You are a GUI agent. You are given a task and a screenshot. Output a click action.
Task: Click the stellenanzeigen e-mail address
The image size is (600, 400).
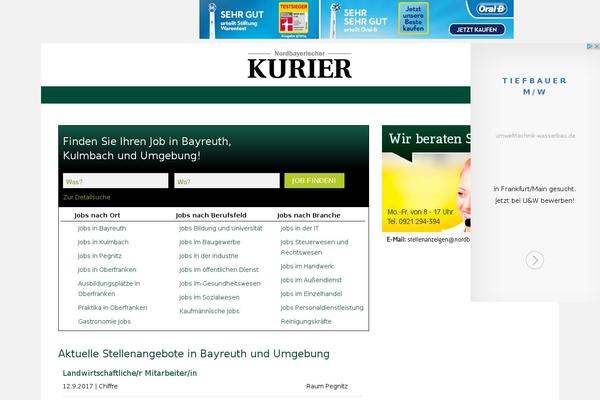pyautogui.click(x=439, y=240)
